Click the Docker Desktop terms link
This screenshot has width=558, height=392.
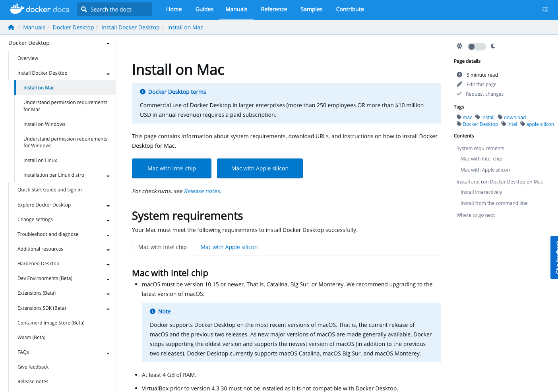pyautogui.click(x=177, y=92)
